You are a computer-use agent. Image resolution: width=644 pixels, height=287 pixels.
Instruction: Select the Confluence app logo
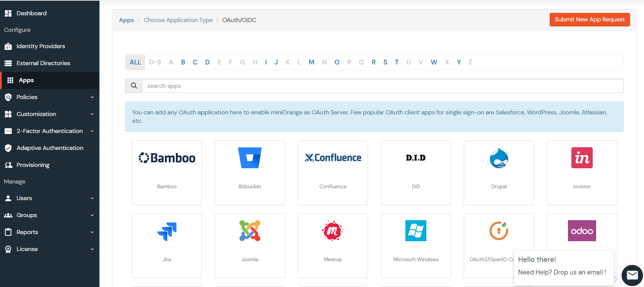[x=333, y=158]
